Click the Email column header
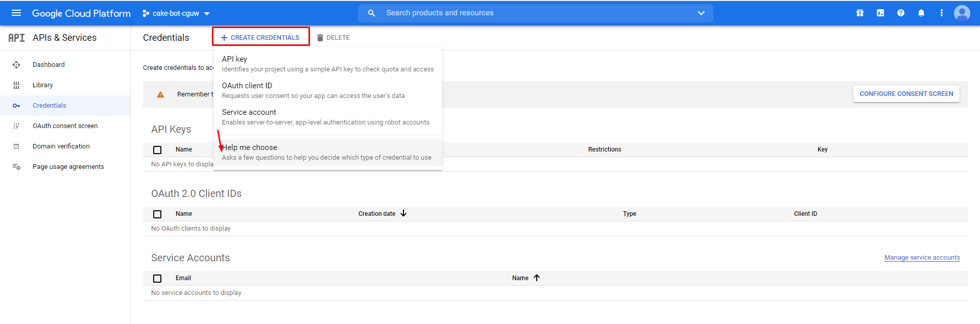980x324 pixels. 183,278
